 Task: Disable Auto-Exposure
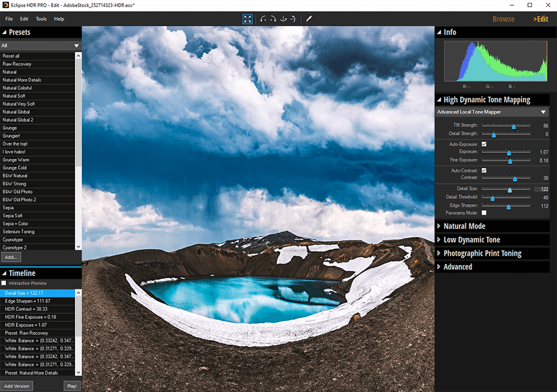(484, 144)
